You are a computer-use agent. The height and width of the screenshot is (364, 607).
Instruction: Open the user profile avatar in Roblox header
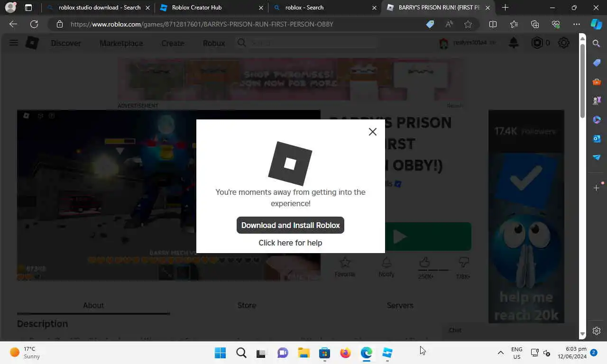coord(444,43)
